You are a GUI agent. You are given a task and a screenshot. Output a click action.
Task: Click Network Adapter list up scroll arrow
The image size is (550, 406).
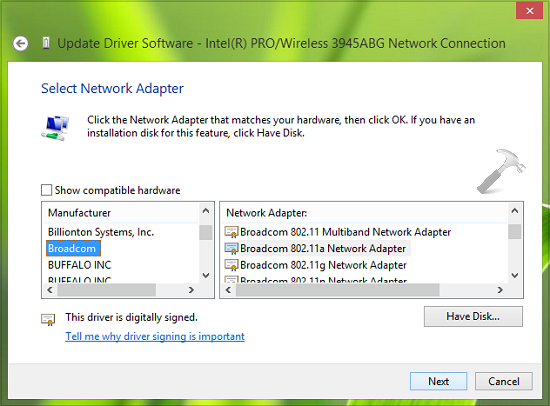point(515,211)
